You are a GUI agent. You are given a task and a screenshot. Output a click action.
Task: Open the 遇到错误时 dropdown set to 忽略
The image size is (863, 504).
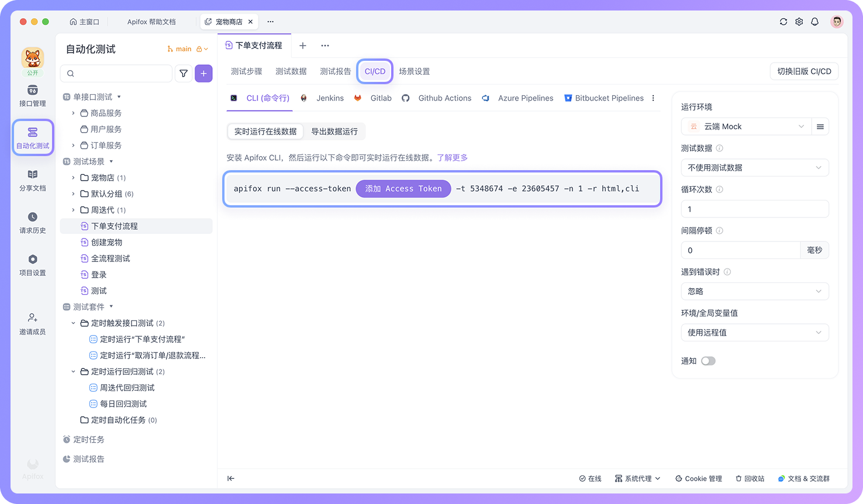(755, 291)
